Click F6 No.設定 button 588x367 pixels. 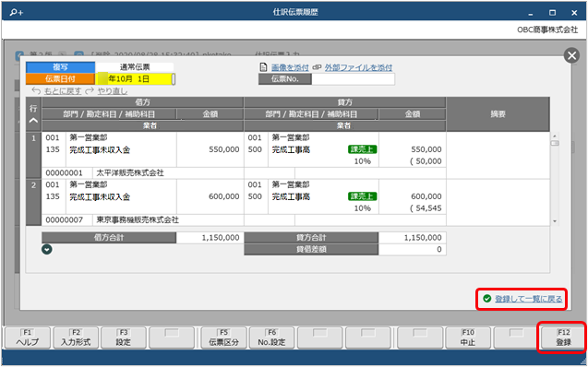coord(272,337)
